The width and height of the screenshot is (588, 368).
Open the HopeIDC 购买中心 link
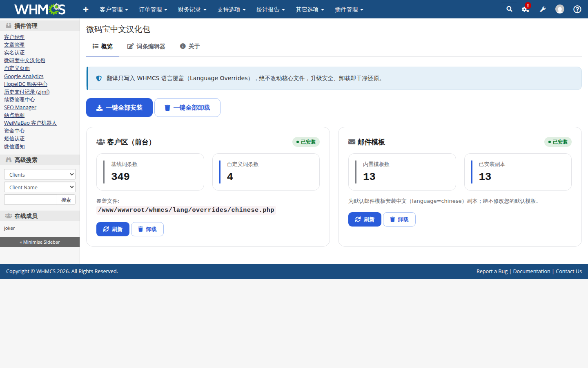(26, 84)
